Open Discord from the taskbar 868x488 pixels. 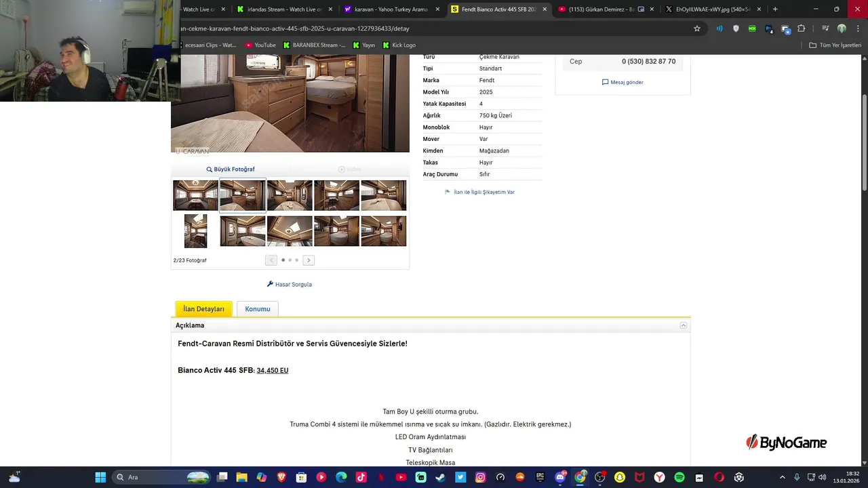tap(560, 477)
